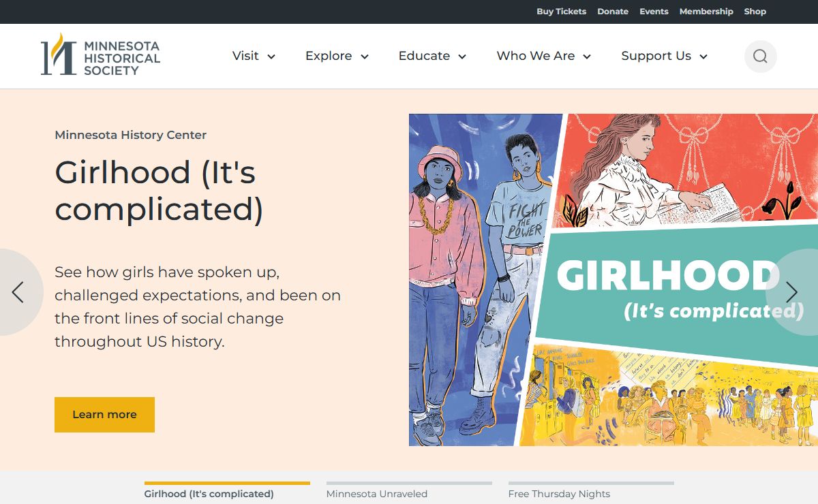Expand the Explore menu

coord(337,56)
